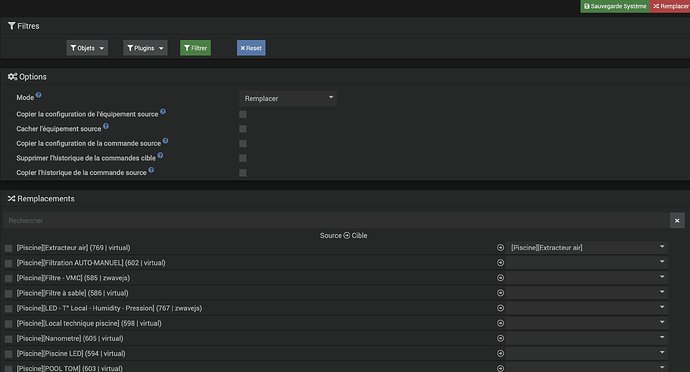This screenshot has height=372, width=690.
Task: Enable Copier la configuration de l'équipement source
Action: point(243,114)
